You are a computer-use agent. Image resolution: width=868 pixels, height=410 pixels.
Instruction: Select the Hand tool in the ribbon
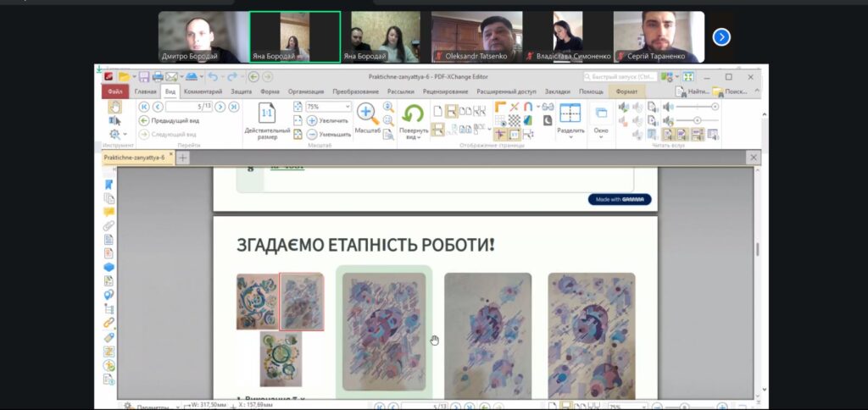(x=115, y=107)
